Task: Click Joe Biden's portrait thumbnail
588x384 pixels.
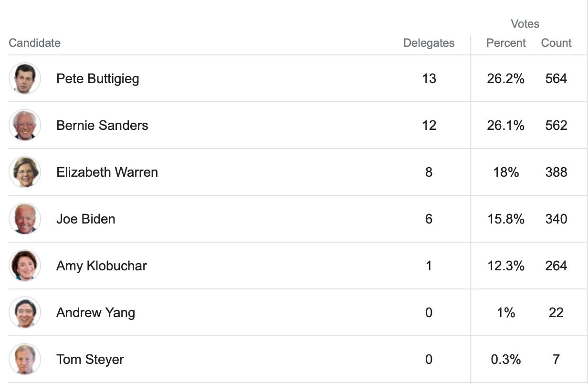Action: (25, 219)
